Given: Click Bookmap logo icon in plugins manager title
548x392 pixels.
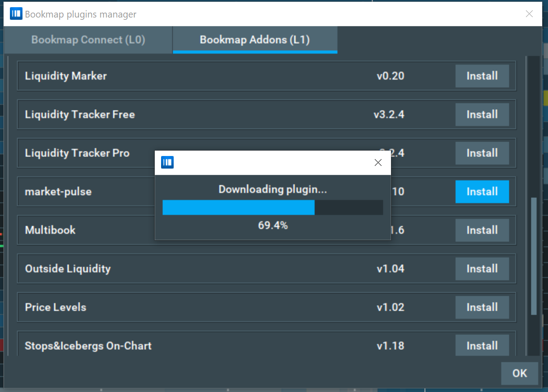Looking at the screenshot, I should [16, 14].
